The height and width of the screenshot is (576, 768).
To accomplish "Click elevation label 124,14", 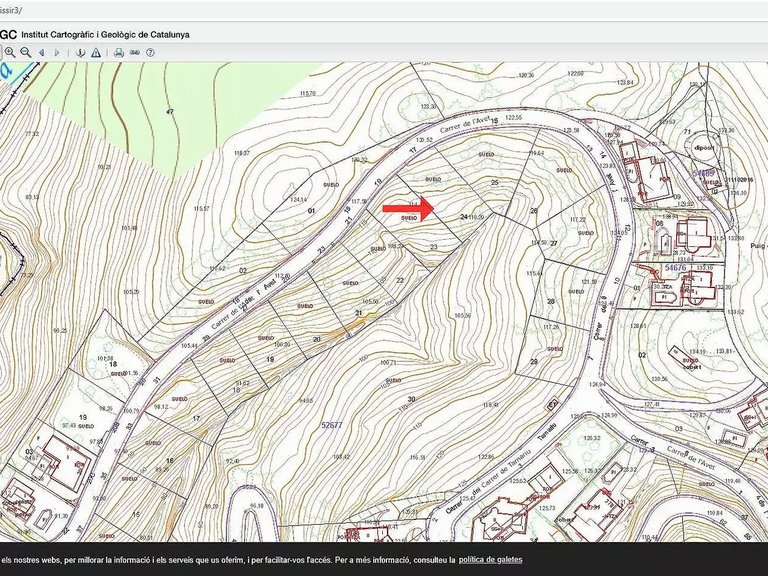I will (298, 200).
